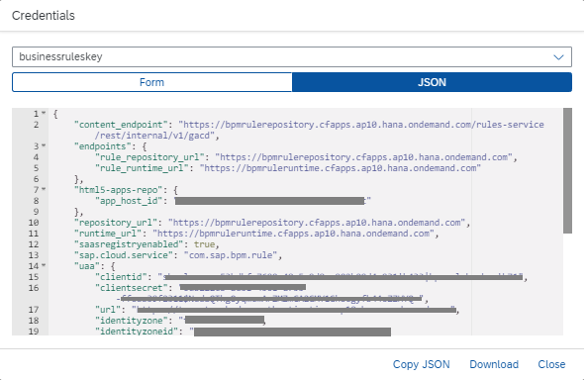Collapse the "endpoints" fold arrow on line 3
588x380 pixels.
point(44,145)
